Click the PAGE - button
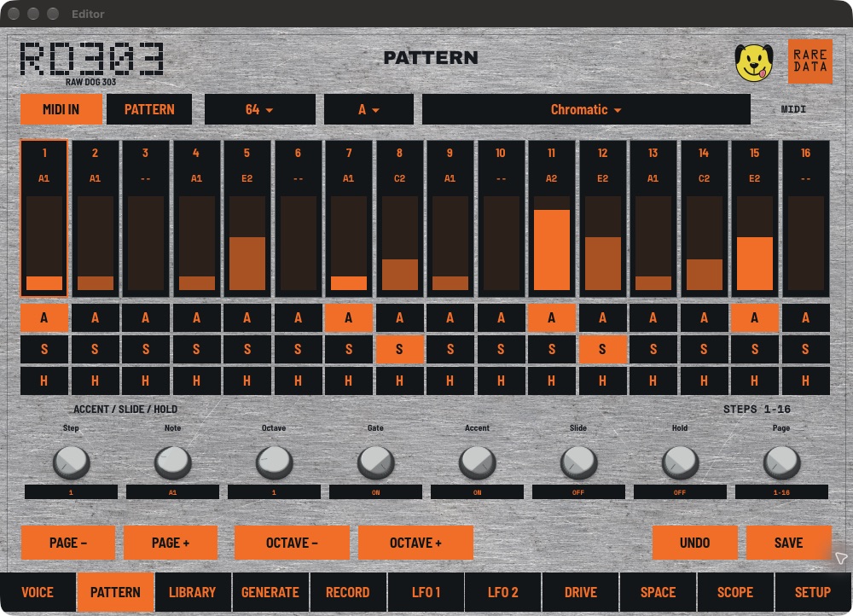853x616 pixels. [x=68, y=543]
